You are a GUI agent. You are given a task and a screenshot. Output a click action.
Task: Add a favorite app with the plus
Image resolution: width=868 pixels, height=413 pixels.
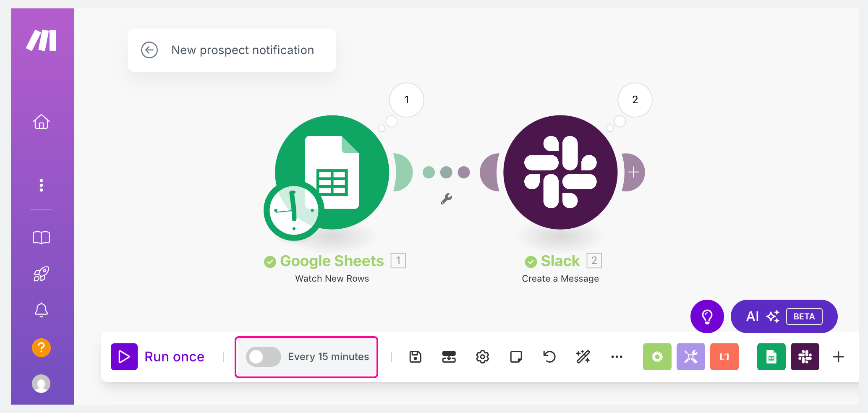(x=838, y=357)
